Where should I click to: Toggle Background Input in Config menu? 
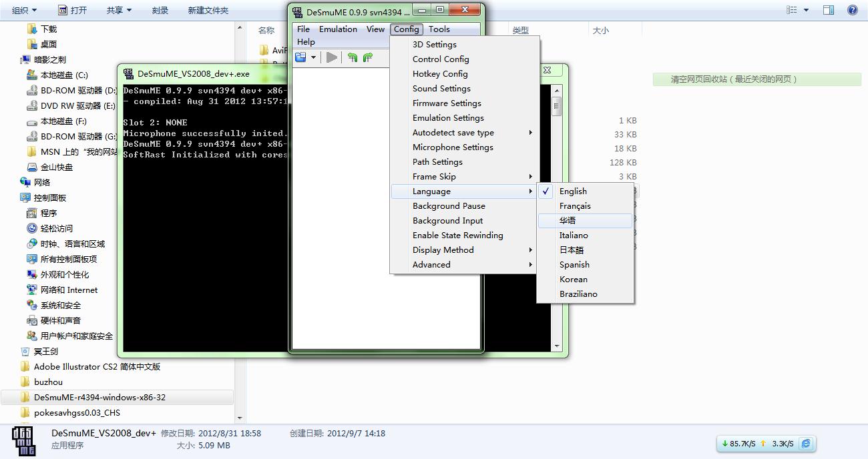pos(465,221)
